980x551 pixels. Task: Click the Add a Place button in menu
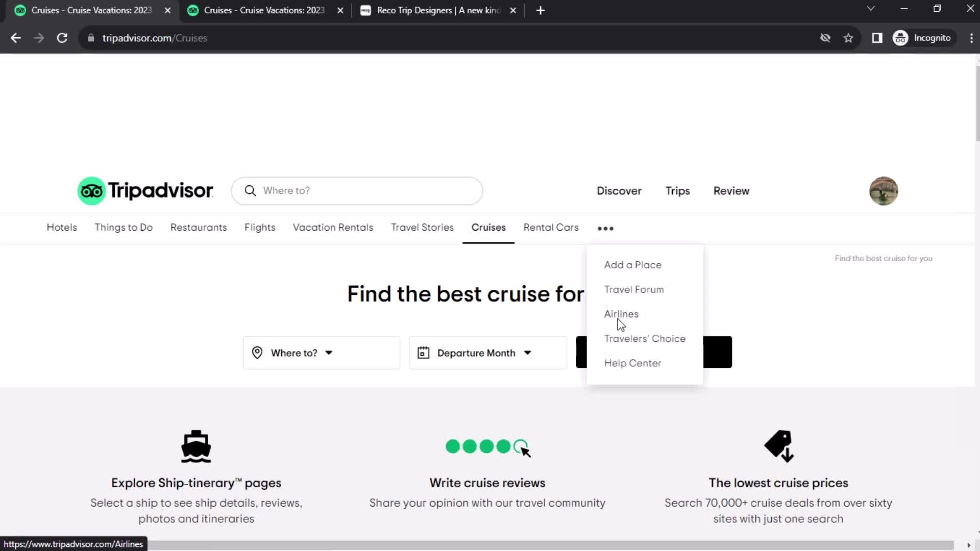[632, 264]
